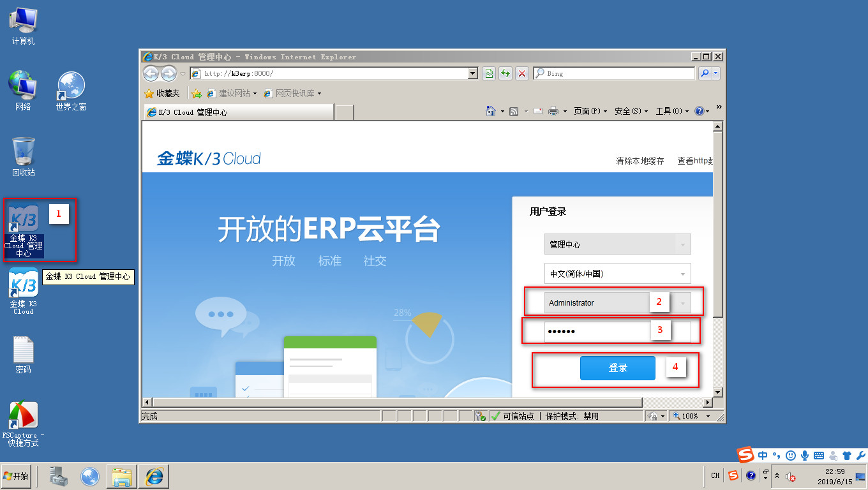The image size is (868, 490).
Task: Open Windows Explorer folder in taskbar
Action: 121,476
